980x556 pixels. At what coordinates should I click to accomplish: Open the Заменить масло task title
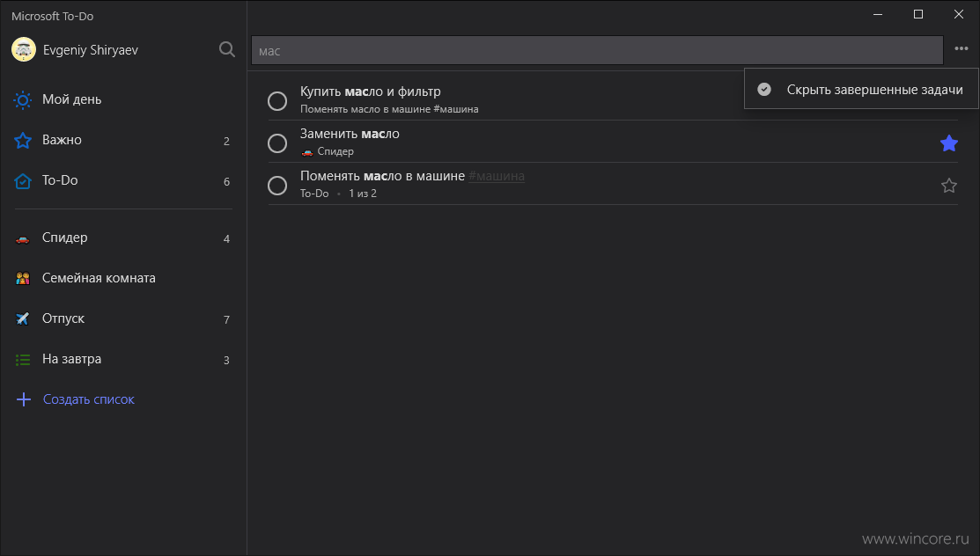point(350,134)
